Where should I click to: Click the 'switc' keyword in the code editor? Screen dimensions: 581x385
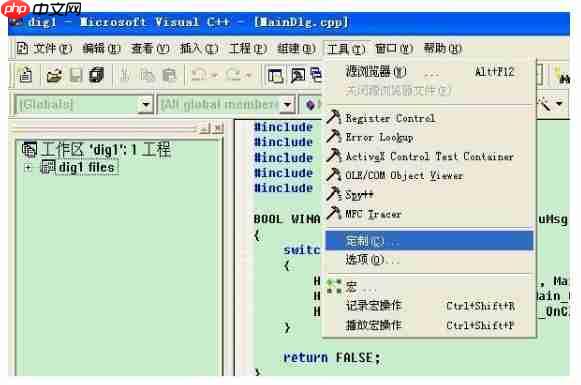302,250
